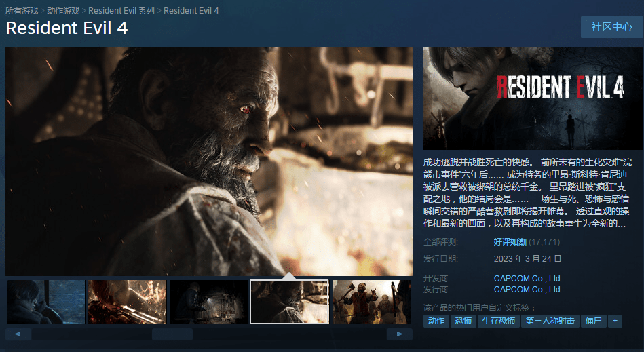The image size is (644, 352).
Task: Select the 第三人称射击 tag
Action: (550, 321)
